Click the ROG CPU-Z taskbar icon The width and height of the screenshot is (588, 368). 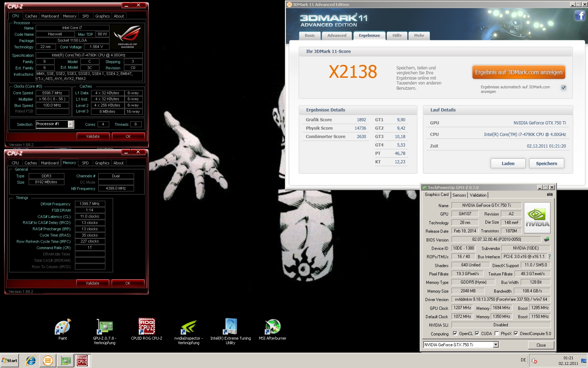[x=82, y=360]
